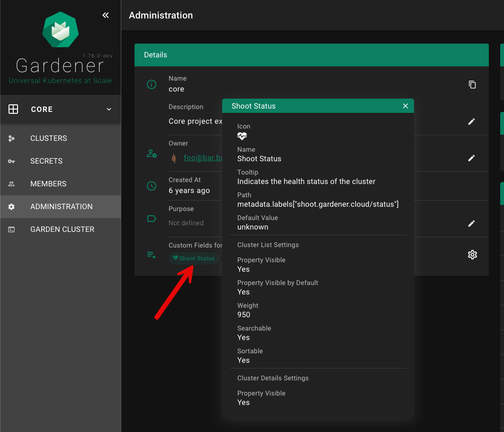
Task: Open custom fields settings via the gear icon
Action: pos(472,255)
